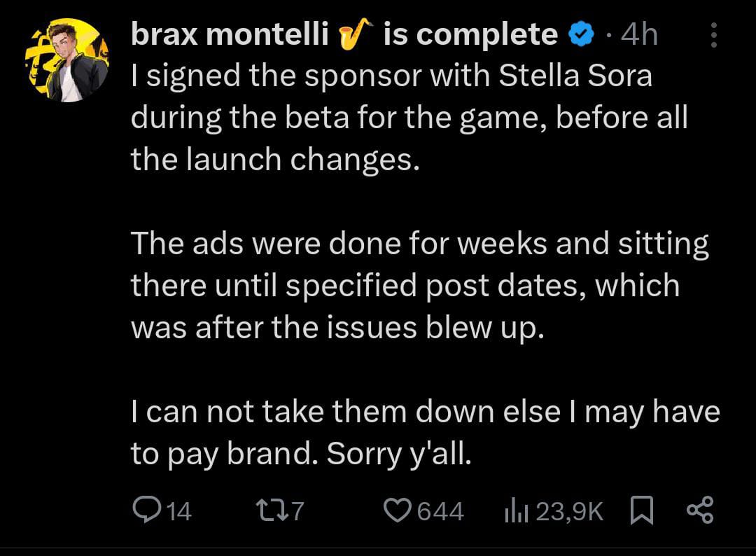Click the blue verified badge
756x556 pixels.
coord(580,34)
